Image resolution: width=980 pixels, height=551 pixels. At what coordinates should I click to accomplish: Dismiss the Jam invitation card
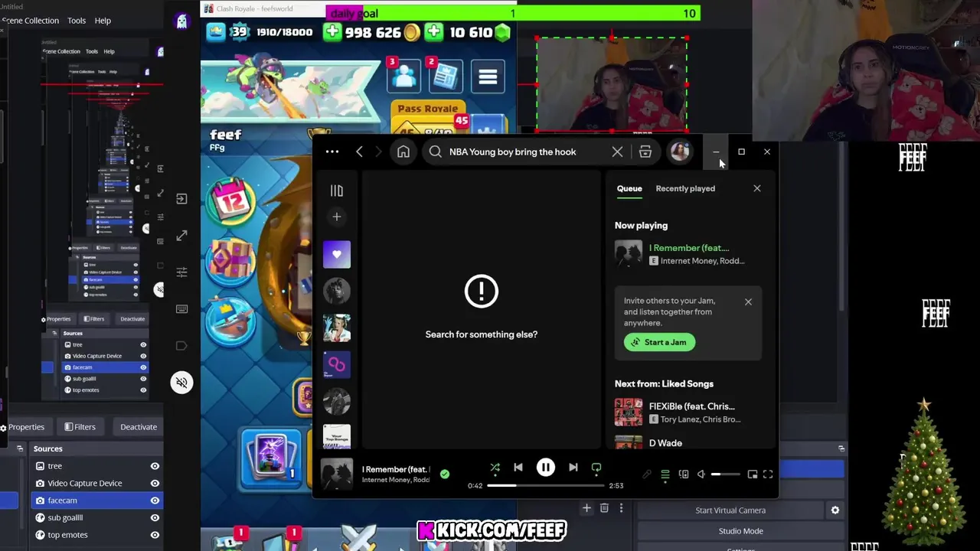(748, 302)
